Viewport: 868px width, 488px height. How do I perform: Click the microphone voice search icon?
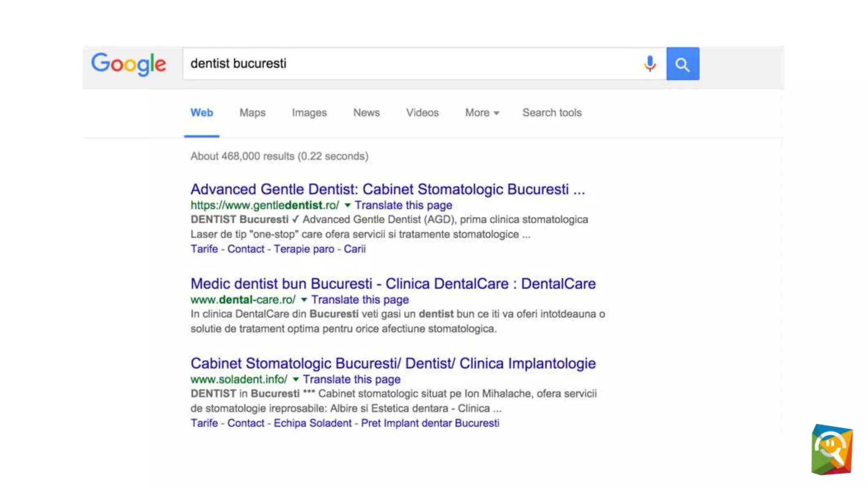click(x=649, y=64)
